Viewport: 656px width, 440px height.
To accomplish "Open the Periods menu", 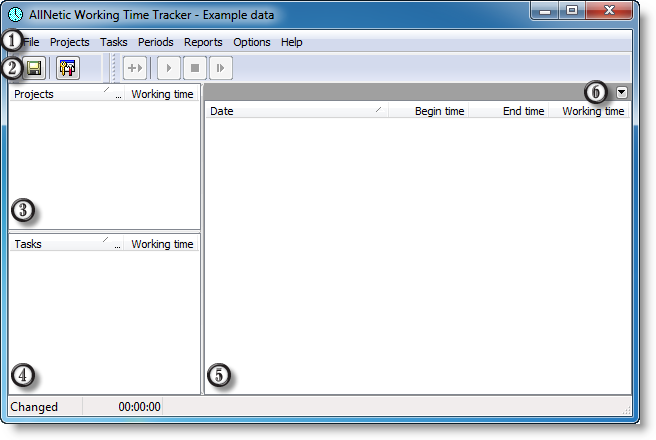I will click(x=156, y=42).
